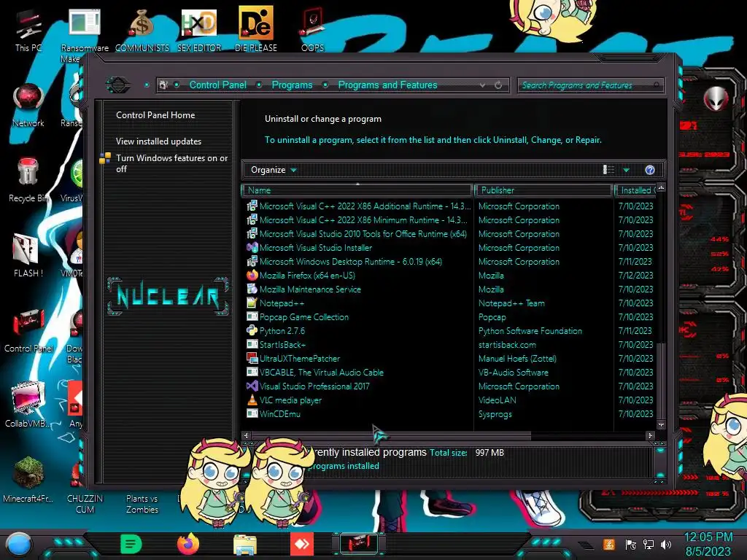
Task: Sort by the Installed On column header
Action: coord(635,190)
